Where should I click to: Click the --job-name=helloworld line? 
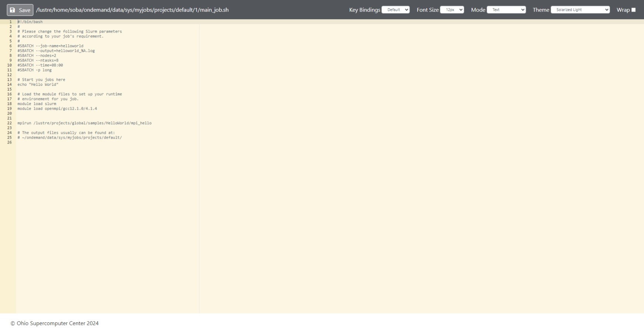pyautogui.click(x=50, y=46)
